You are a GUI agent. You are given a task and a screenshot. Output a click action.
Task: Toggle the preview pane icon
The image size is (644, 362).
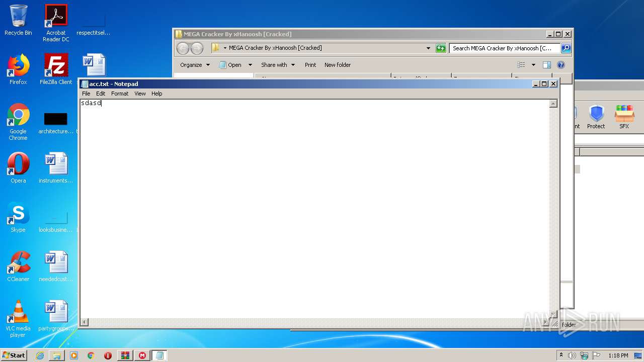point(547,65)
